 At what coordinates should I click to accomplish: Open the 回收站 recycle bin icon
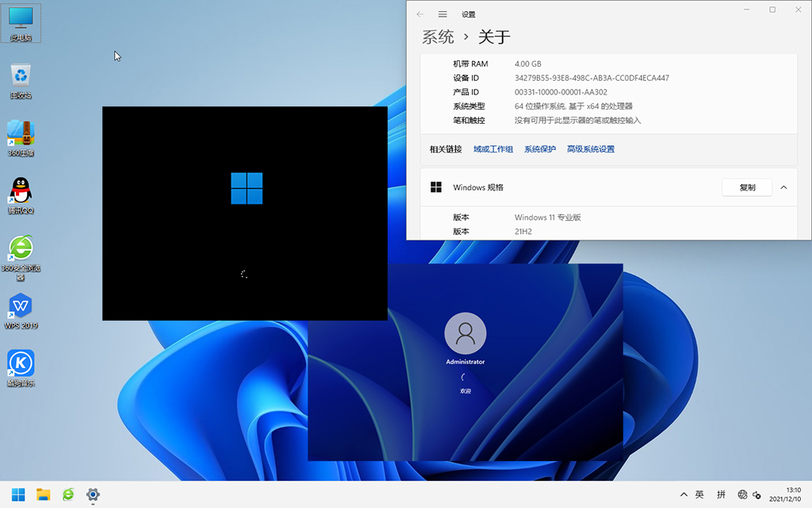tap(21, 81)
